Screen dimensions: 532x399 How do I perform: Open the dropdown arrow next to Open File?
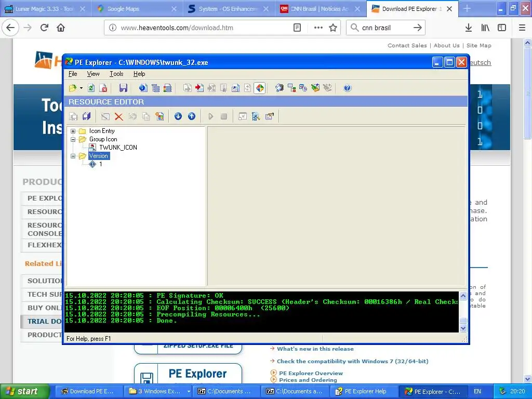click(x=81, y=88)
